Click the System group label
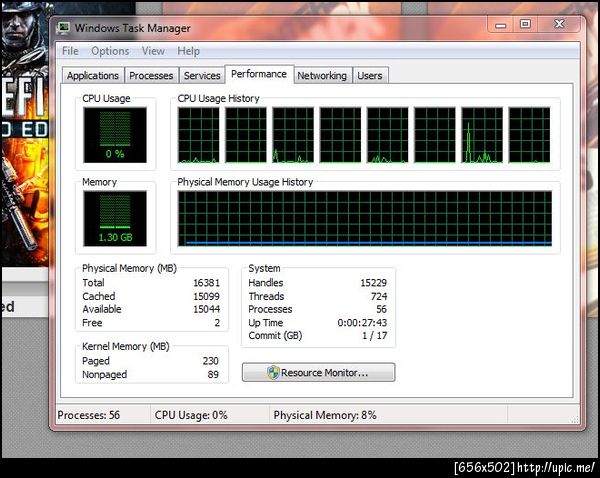 point(264,268)
